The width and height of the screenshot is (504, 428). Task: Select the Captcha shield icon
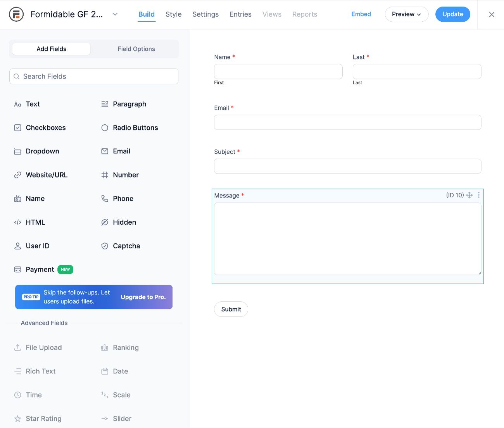click(x=105, y=246)
